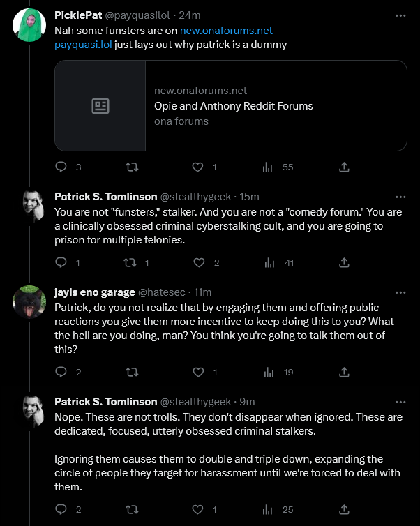Like PicklePat's tweet
The height and width of the screenshot is (526, 420).
pyautogui.click(x=198, y=167)
